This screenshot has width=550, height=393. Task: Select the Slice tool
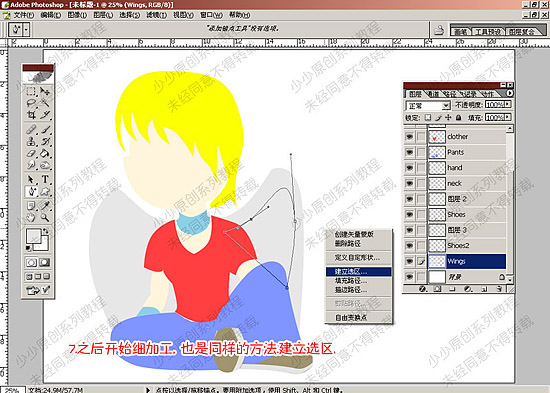click(45, 115)
